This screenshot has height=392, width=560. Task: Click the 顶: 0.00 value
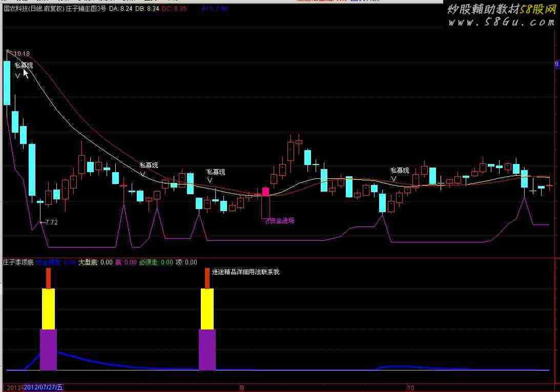186,262
